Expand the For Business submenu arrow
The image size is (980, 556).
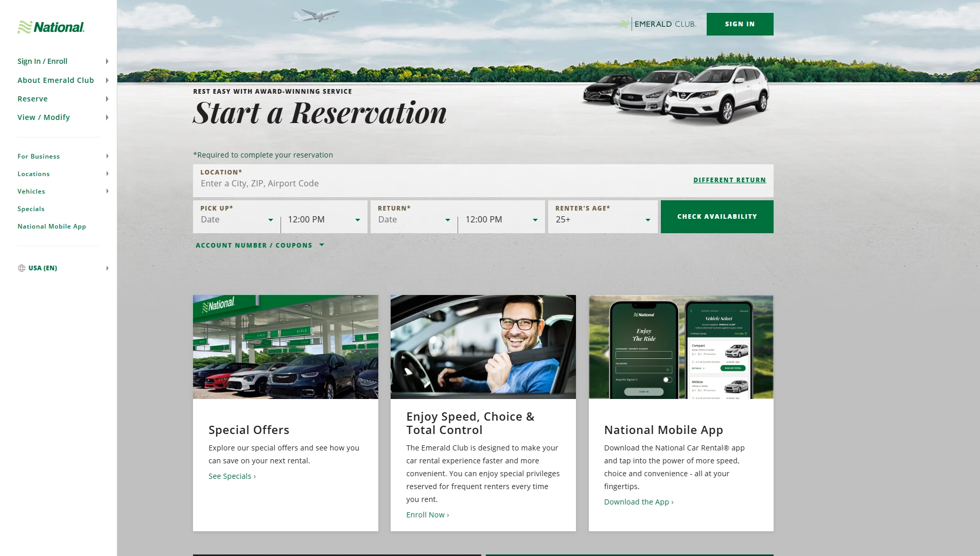[x=107, y=157]
